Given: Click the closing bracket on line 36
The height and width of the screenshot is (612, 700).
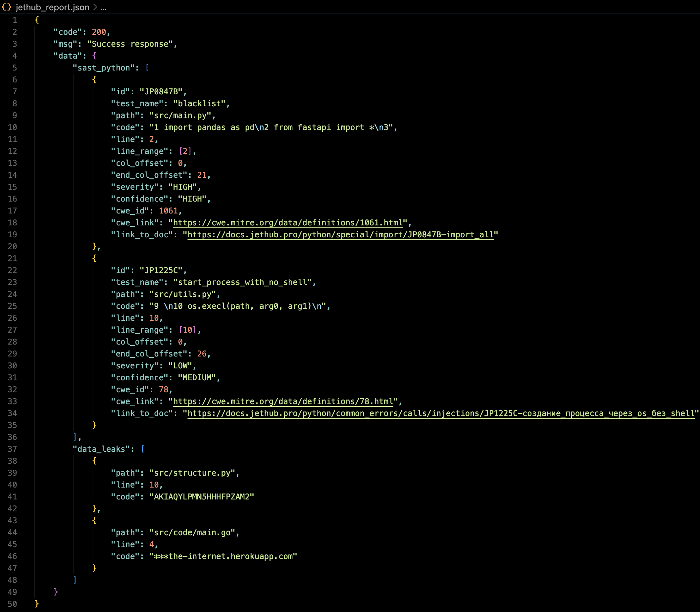Looking at the screenshot, I should 75,437.
